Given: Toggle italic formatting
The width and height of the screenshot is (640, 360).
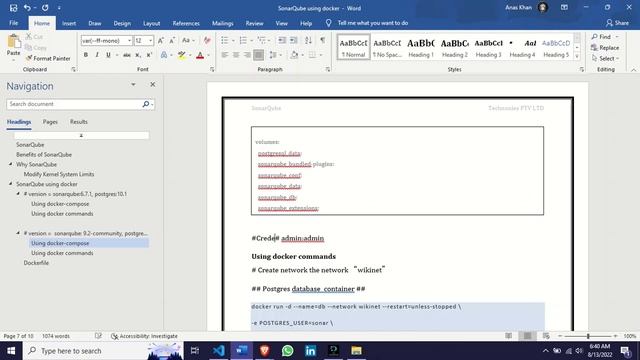Looking at the screenshot, I should tap(97, 55).
